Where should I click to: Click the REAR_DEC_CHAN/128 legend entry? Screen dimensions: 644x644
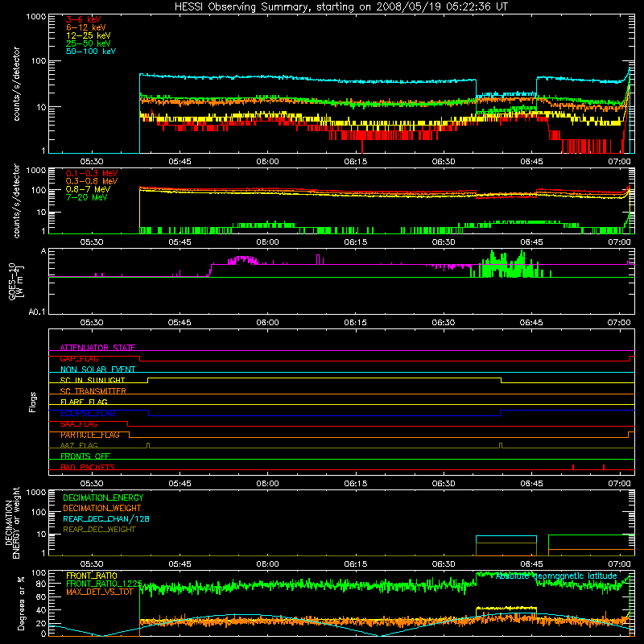[106, 518]
